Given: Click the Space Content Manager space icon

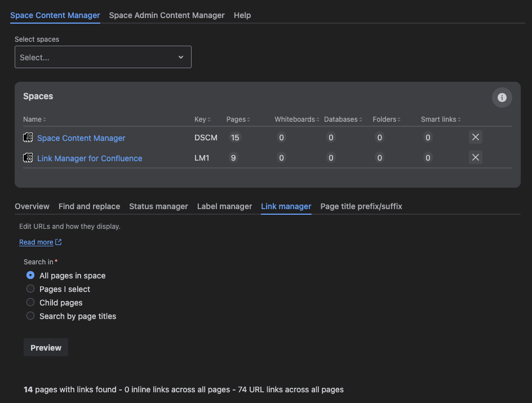Looking at the screenshot, I should [28, 138].
